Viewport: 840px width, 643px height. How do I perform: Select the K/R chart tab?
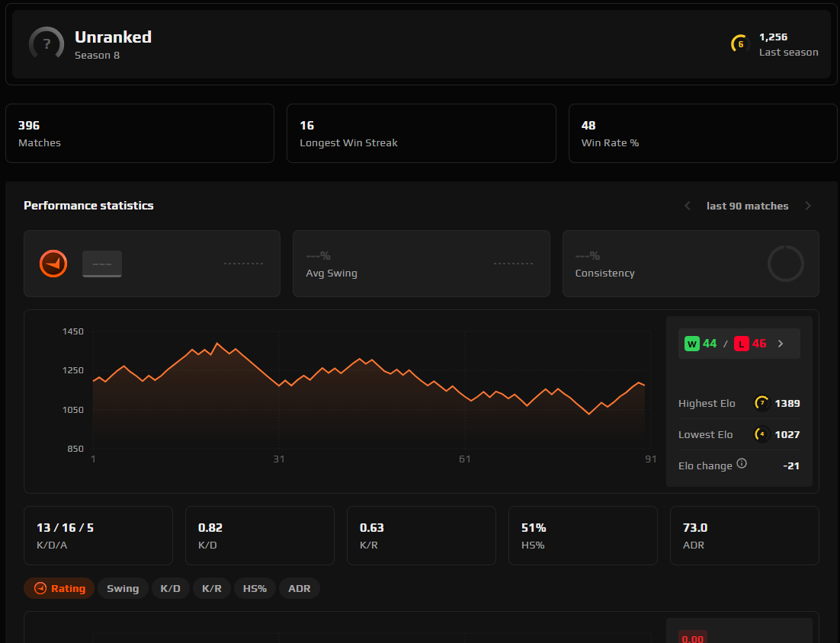click(212, 588)
